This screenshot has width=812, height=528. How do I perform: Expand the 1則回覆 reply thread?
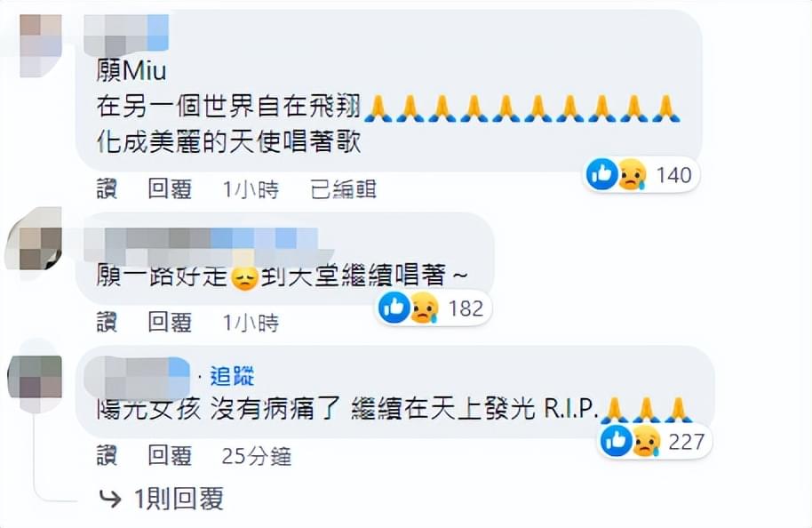(179, 499)
